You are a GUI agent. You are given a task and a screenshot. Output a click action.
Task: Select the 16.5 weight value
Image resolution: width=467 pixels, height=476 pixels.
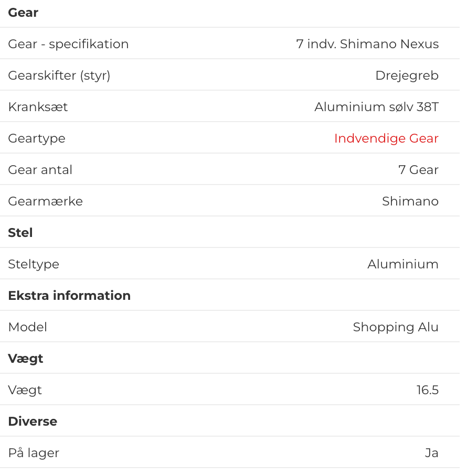(428, 390)
